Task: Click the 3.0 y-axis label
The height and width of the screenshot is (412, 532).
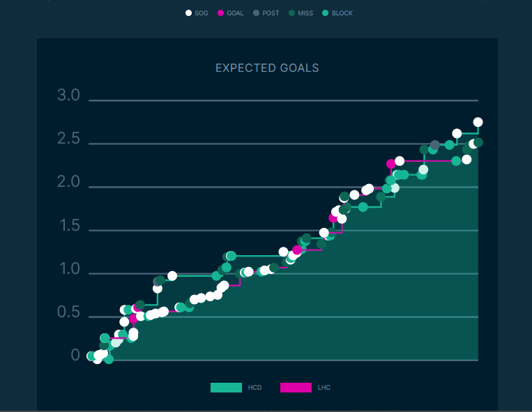Action: pos(68,96)
